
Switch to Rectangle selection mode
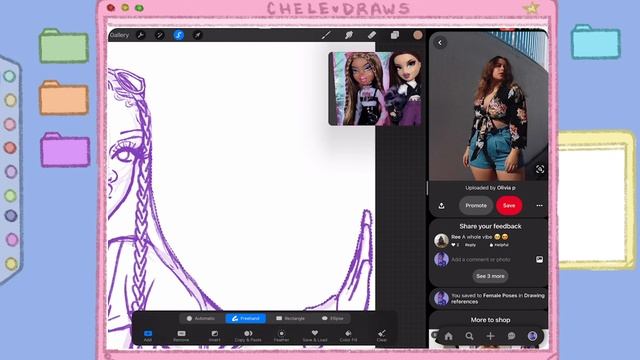pyautogui.click(x=290, y=318)
